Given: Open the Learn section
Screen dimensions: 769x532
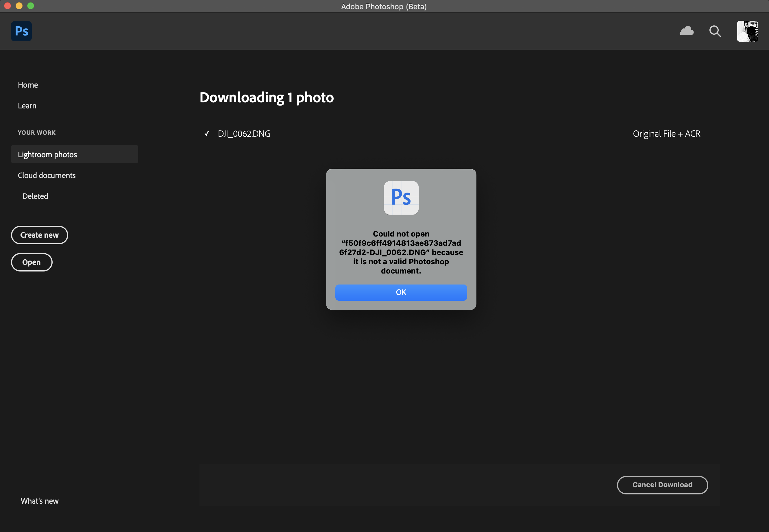Looking at the screenshot, I should pos(27,106).
